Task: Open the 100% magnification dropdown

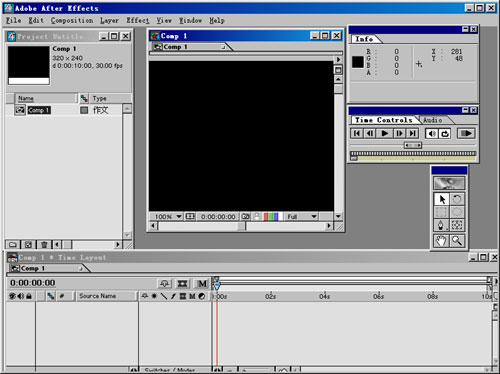Action: 168,217
